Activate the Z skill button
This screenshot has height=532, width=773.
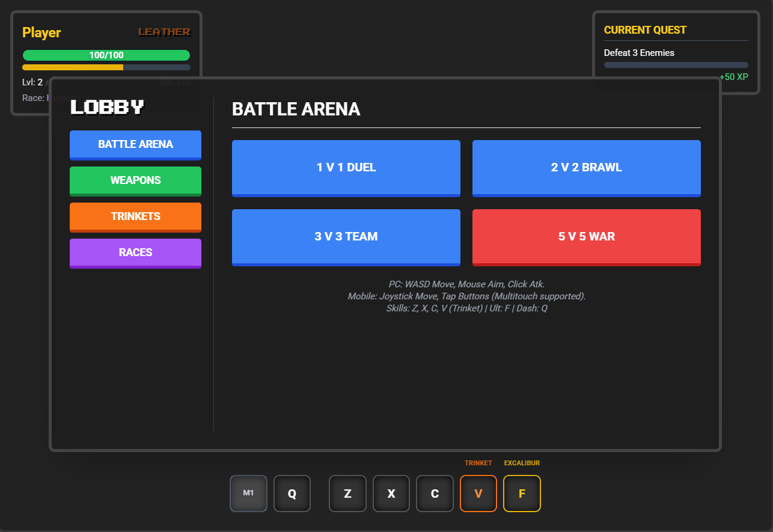click(x=347, y=494)
